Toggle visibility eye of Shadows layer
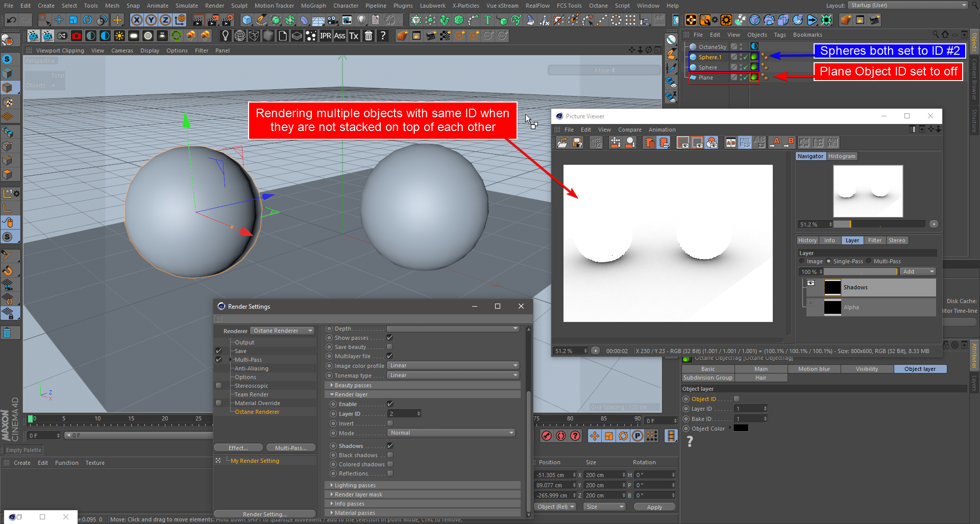 (811, 283)
